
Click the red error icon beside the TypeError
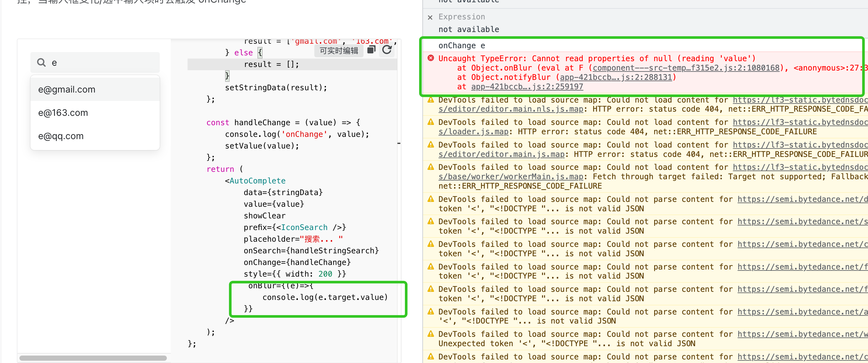pyautogui.click(x=431, y=58)
